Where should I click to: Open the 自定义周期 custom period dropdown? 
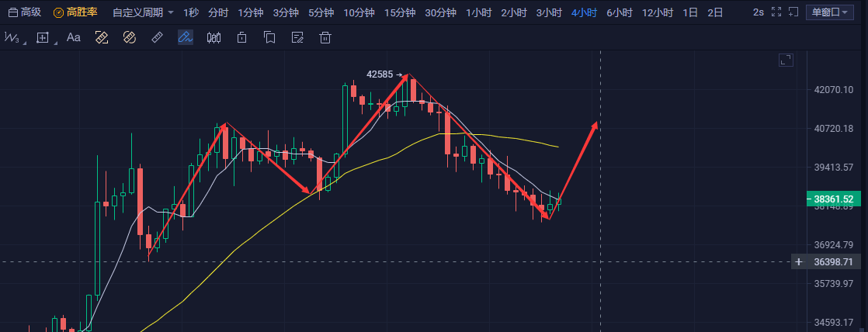click(x=143, y=12)
